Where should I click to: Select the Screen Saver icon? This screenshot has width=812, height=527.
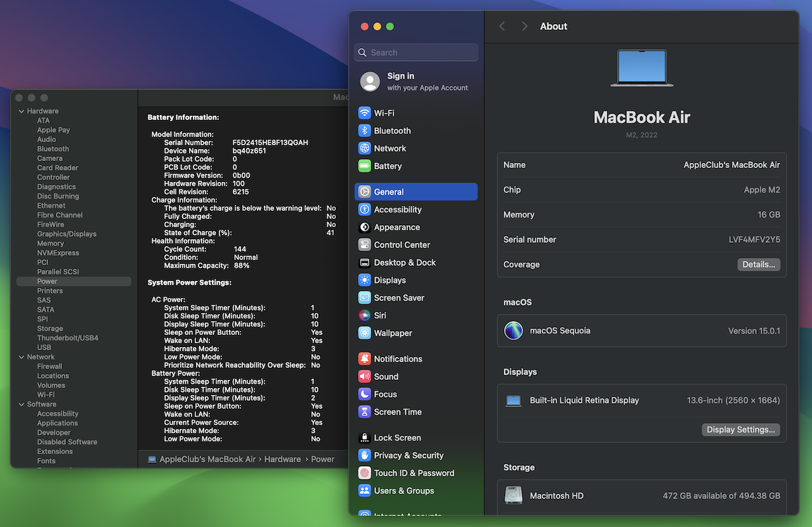[364, 298]
